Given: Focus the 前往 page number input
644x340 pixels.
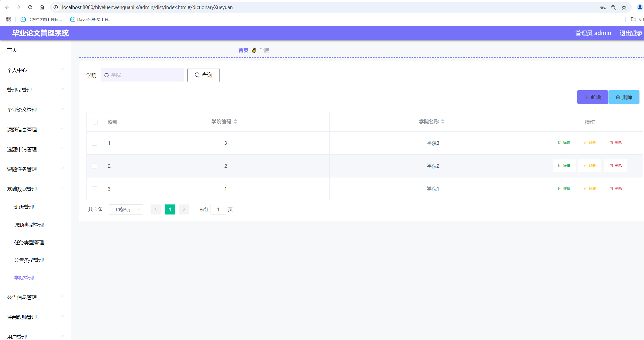Looking at the screenshot, I should [218, 210].
